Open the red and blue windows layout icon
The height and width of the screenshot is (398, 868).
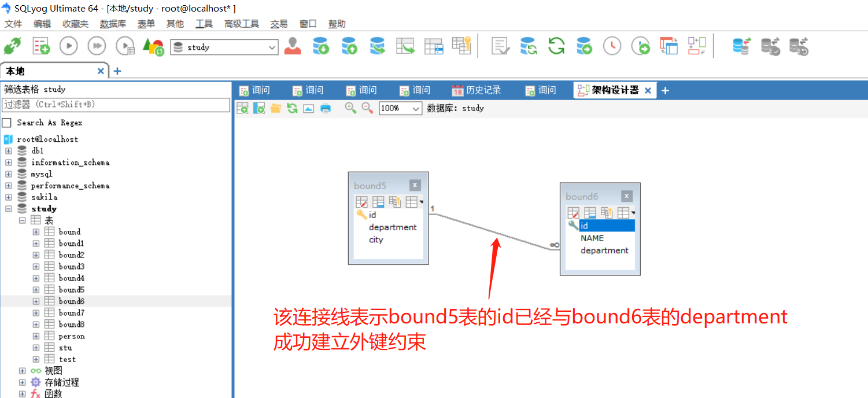(668, 46)
